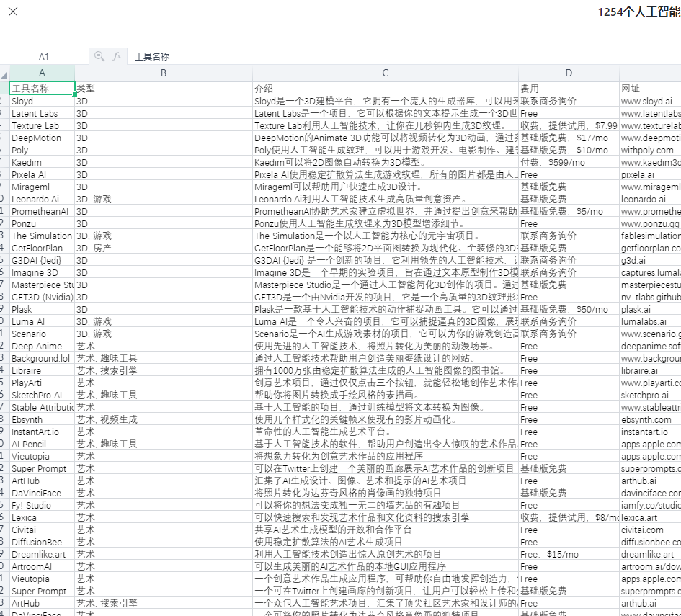Select the www.ponzu.gg URL cell

click(650, 223)
